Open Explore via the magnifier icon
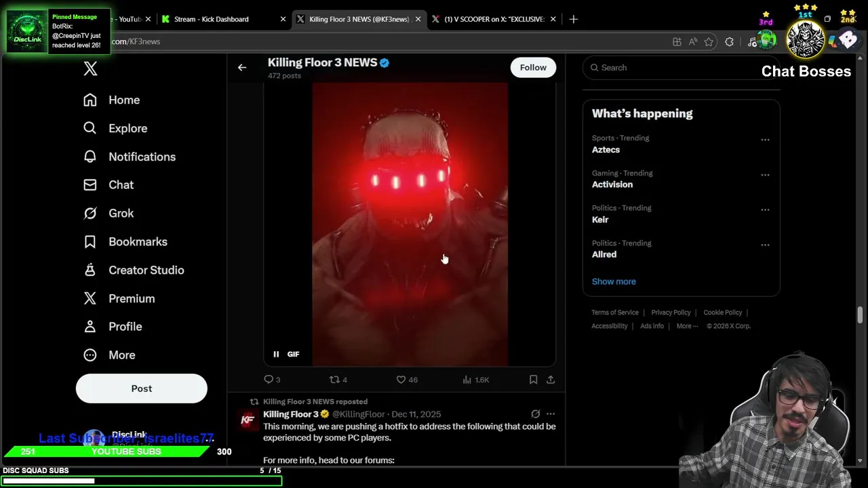This screenshot has height=488, width=868. 90,128
